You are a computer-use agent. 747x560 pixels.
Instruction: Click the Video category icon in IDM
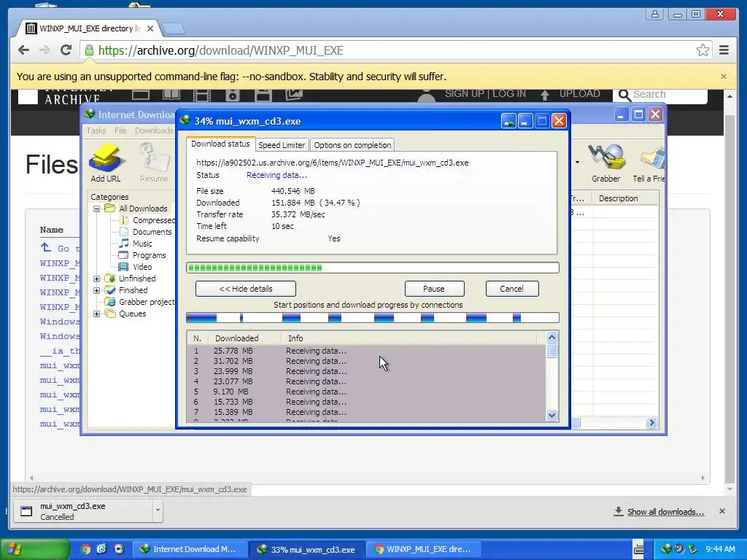(x=123, y=267)
